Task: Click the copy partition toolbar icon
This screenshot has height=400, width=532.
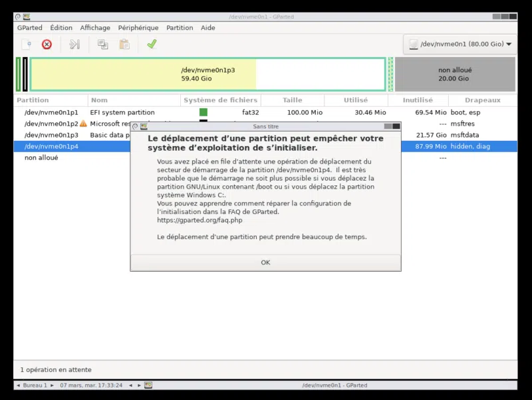Action: coord(103,45)
